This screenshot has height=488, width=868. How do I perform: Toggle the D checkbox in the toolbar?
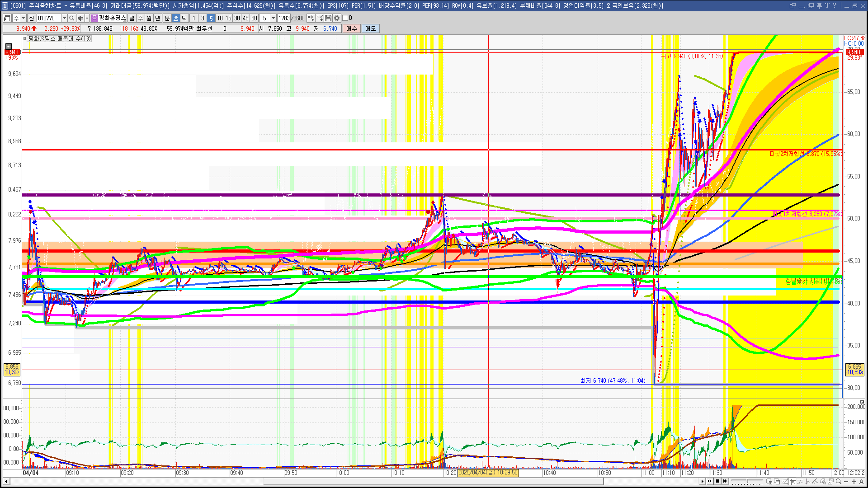coord(345,18)
